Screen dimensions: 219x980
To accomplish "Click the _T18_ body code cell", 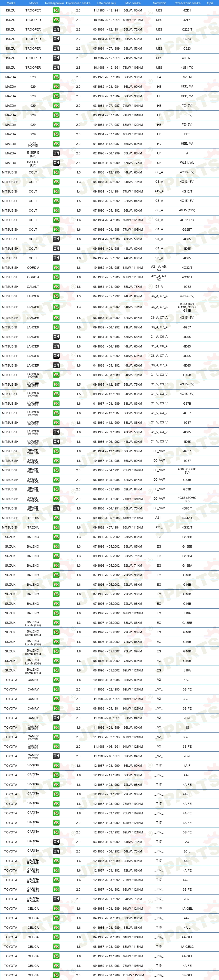I will (159, 965).
